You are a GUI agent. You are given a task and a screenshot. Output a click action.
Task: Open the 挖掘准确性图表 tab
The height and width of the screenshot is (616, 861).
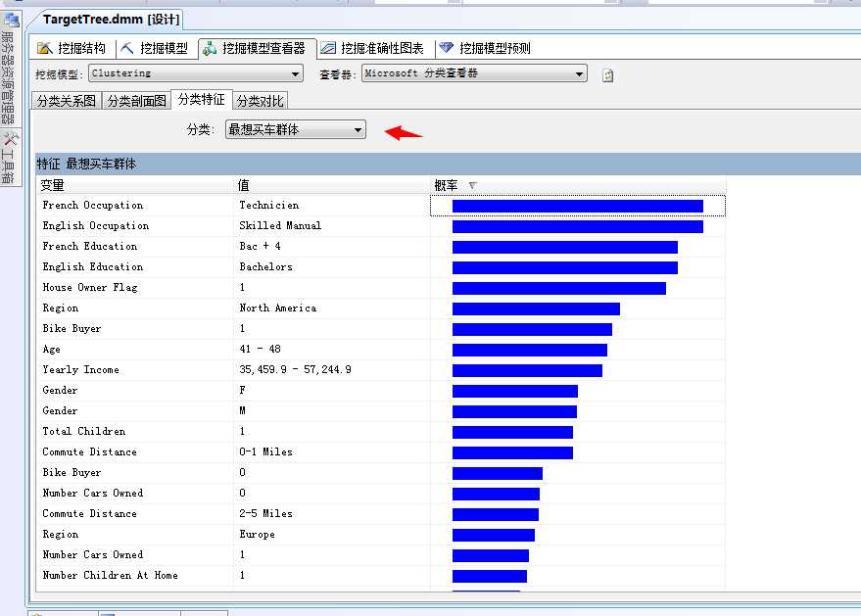[374, 48]
